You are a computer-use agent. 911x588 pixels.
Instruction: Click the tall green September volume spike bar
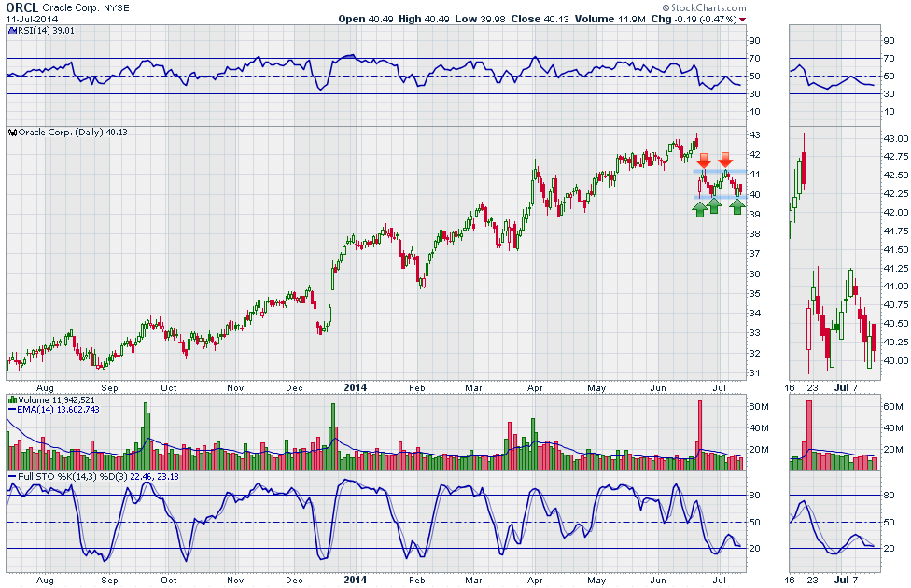[146, 437]
